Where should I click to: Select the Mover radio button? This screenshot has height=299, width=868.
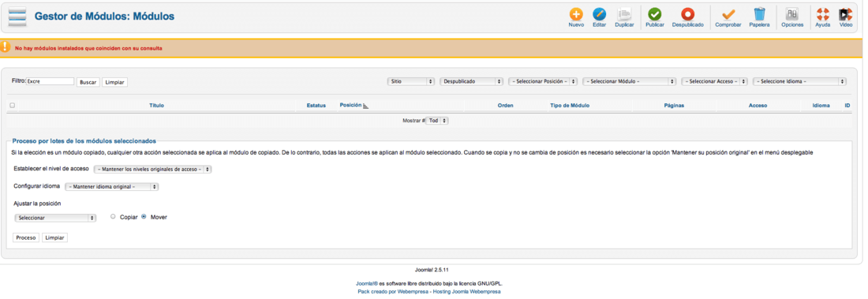coord(144,217)
